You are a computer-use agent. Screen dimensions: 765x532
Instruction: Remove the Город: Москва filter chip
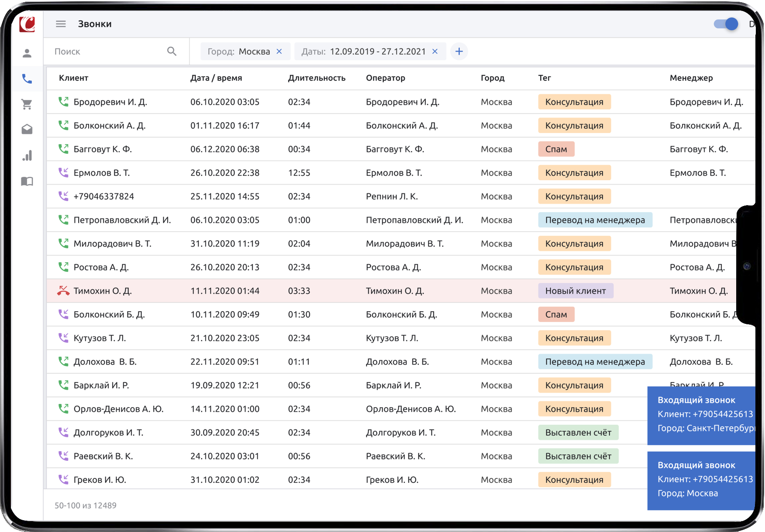coord(279,51)
